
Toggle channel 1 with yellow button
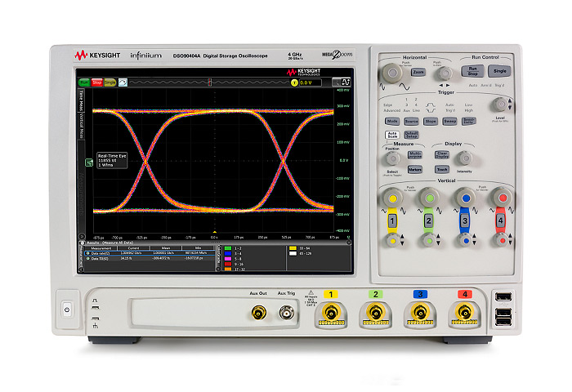click(393, 220)
